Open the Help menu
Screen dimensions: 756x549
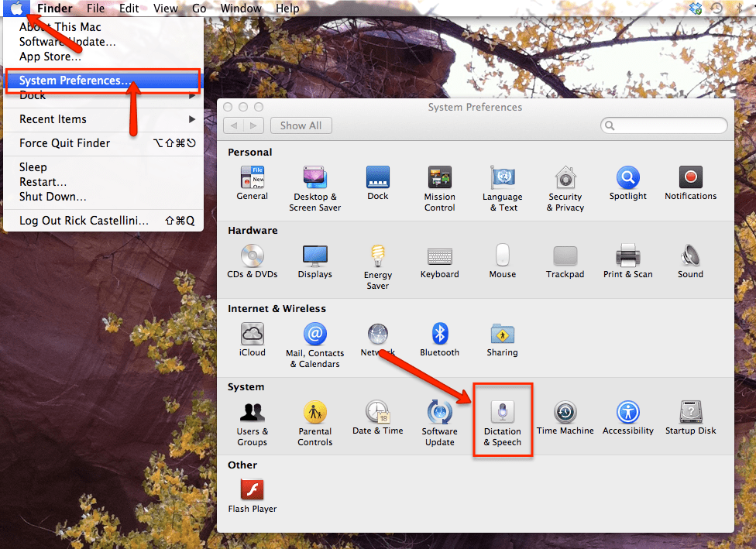coord(287,9)
